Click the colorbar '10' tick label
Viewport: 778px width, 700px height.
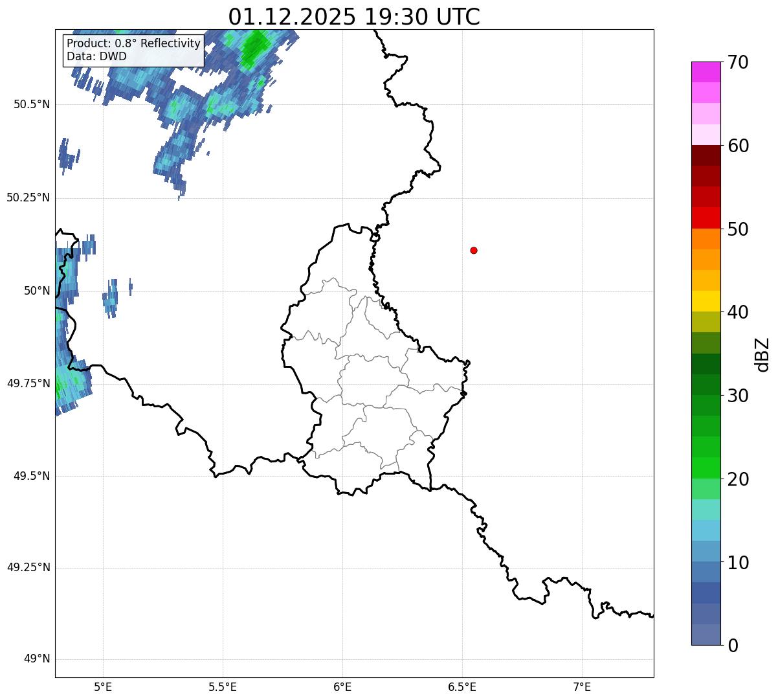pos(739,563)
